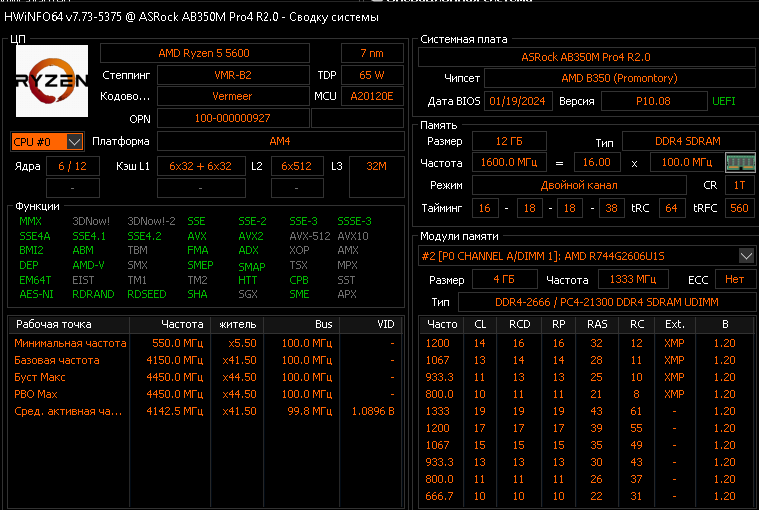Click the VID column header

pyautogui.click(x=371, y=324)
